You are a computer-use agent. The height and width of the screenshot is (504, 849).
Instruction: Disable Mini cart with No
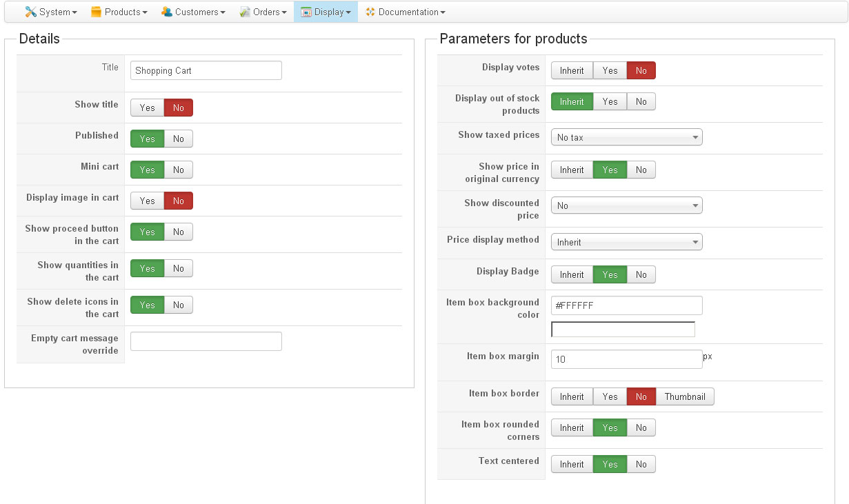coord(179,170)
